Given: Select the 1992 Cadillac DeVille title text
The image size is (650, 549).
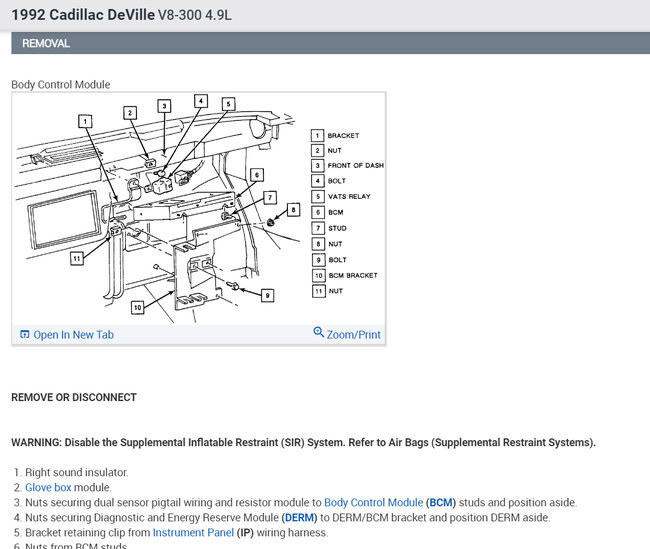Looking at the screenshot, I should pyautogui.click(x=83, y=15).
